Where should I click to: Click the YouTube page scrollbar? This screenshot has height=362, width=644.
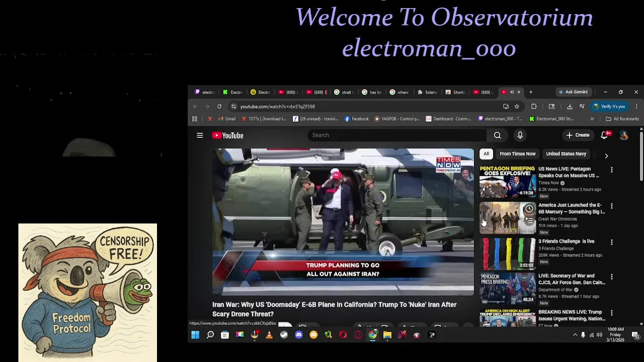pos(641,156)
